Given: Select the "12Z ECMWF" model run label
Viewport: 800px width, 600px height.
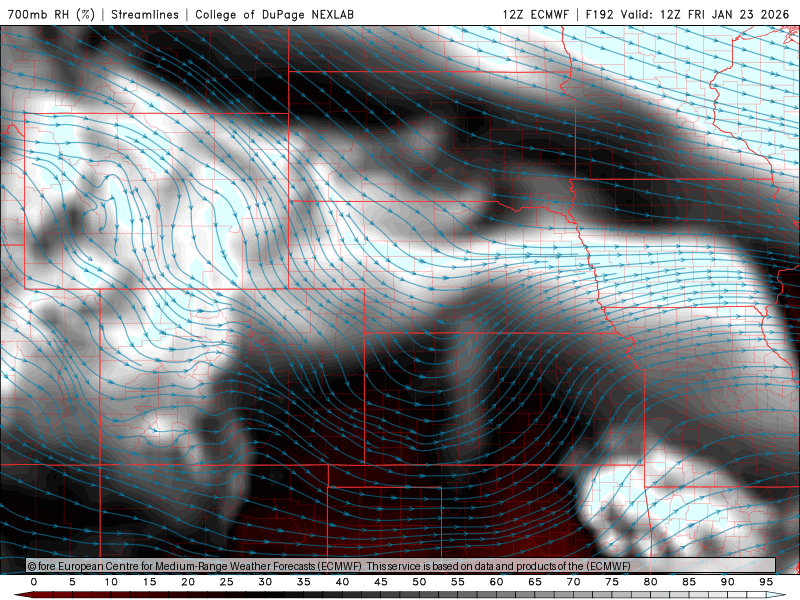Looking at the screenshot, I should pyautogui.click(x=535, y=14).
